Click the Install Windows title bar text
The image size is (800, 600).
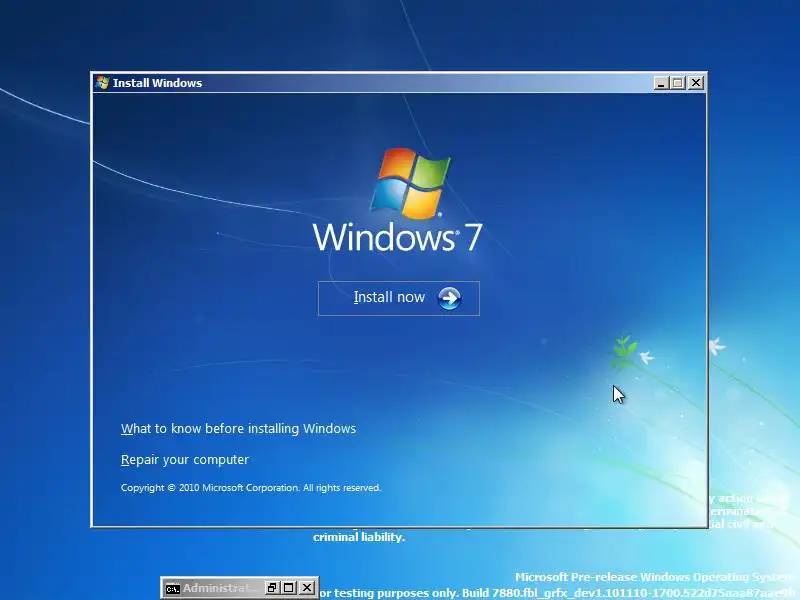click(157, 83)
